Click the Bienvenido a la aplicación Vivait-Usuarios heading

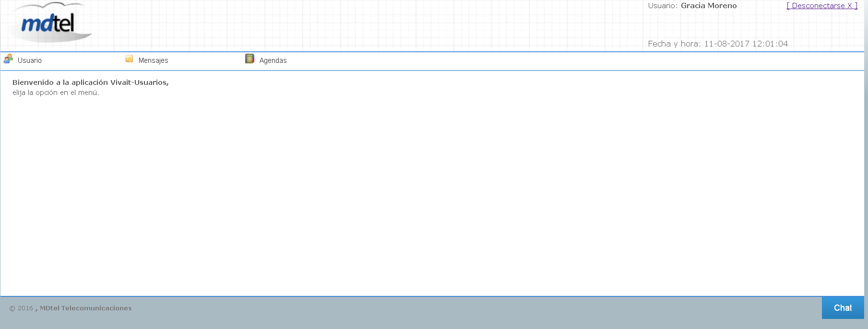[x=91, y=82]
